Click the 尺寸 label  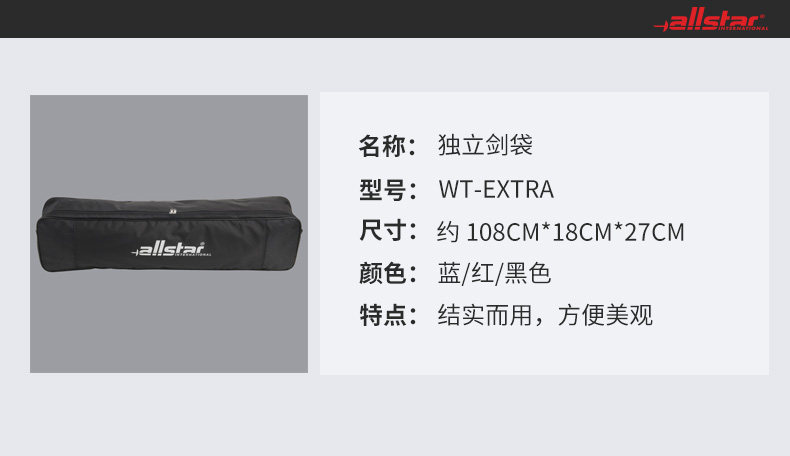(388, 231)
